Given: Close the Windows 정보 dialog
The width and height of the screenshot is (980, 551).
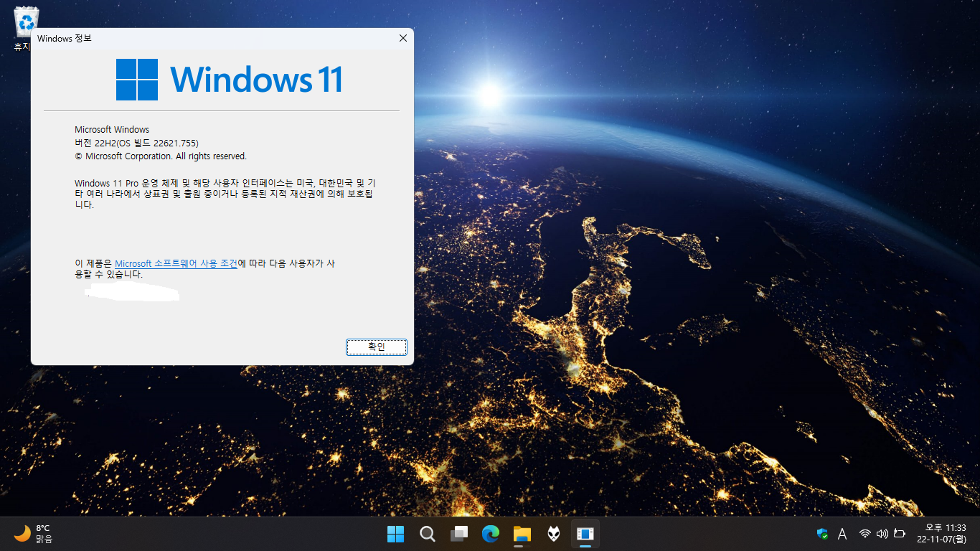Looking at the screenshot, I should (x=402, y=38).
